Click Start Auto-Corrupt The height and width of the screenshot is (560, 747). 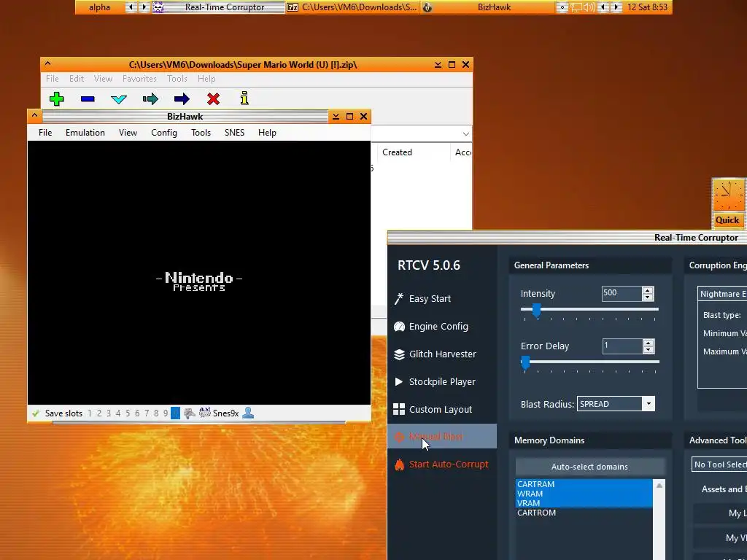(x=442, y=464)
